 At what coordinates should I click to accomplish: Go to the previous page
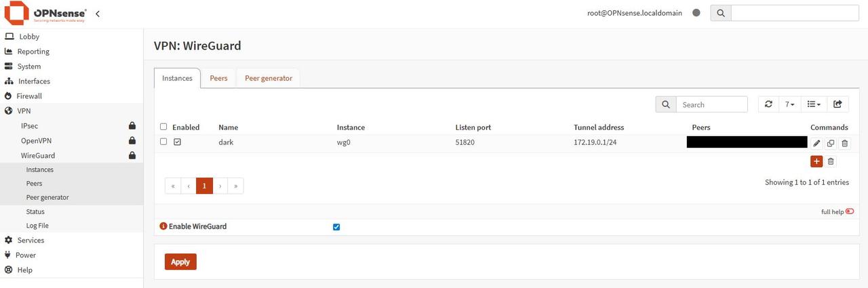coord(189,186)
